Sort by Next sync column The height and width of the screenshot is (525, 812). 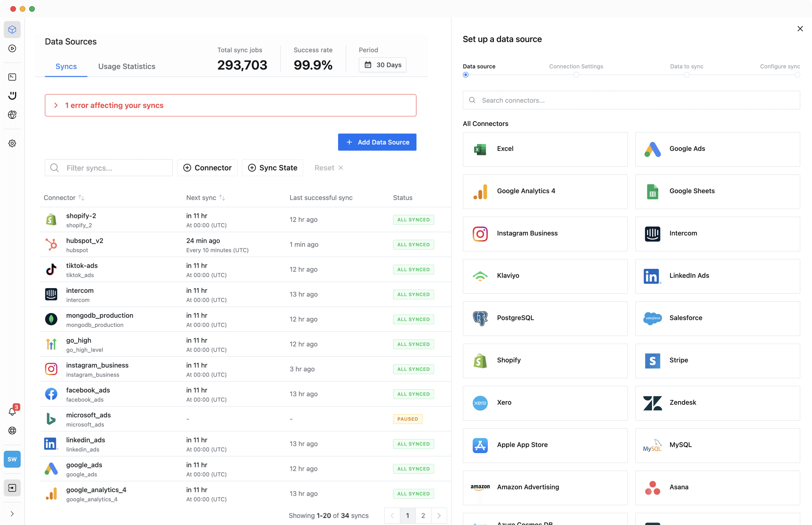[x=206, y=198]
